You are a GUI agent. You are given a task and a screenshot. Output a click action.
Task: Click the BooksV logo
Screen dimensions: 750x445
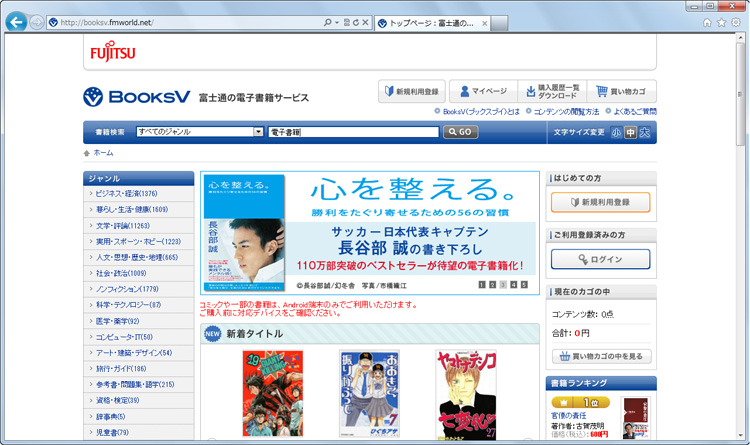pyautogui.click(x=137, y=97)
